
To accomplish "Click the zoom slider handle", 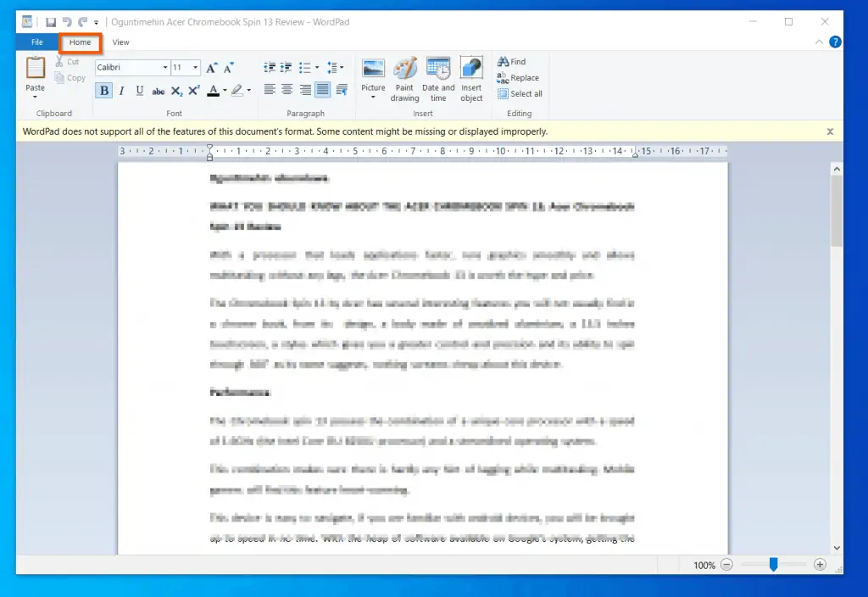I will pyautogui.click(x=773, y=565).
